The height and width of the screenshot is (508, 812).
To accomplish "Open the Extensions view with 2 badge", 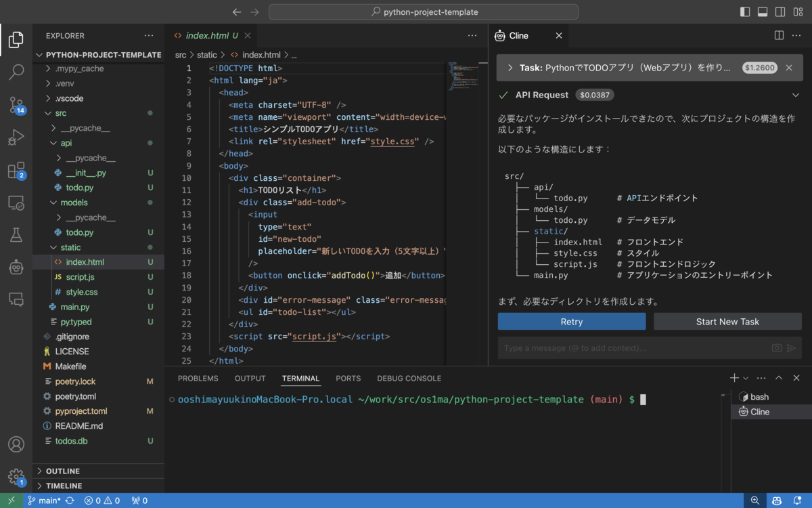I will pos(16,170).
